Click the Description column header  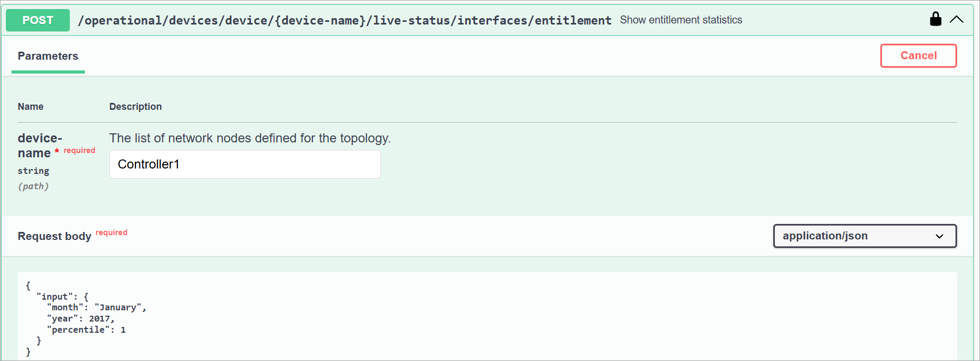coord(135,106)
